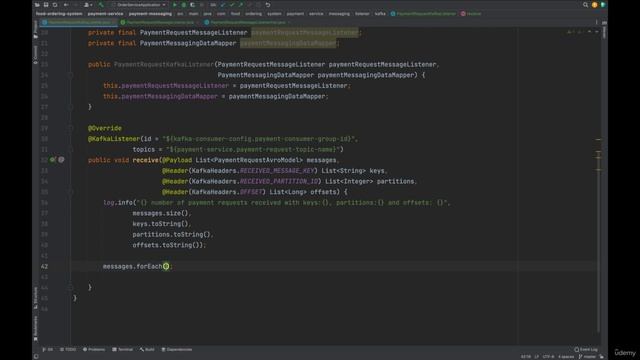
Task: Click the line:column position indicator
Action: 526,357
